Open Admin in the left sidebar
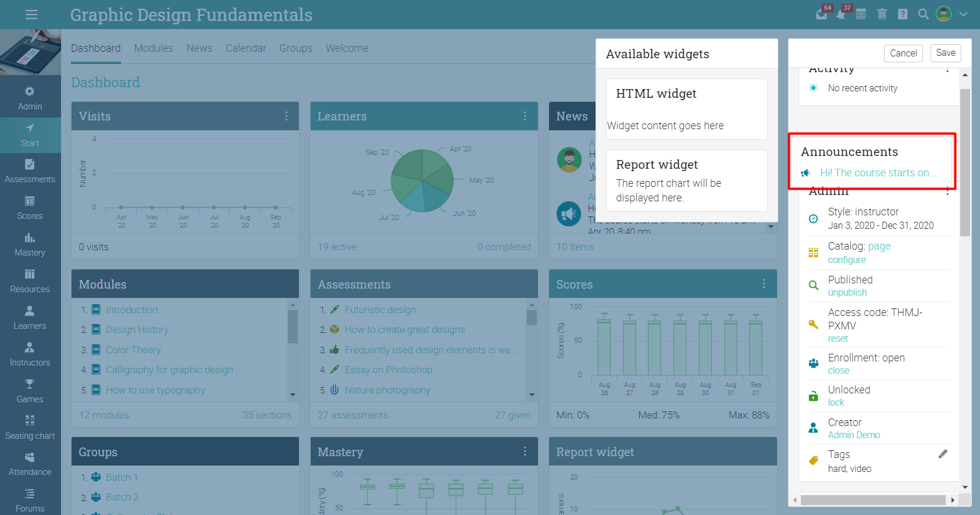This screenshot has height=515, width=980. 30,98
